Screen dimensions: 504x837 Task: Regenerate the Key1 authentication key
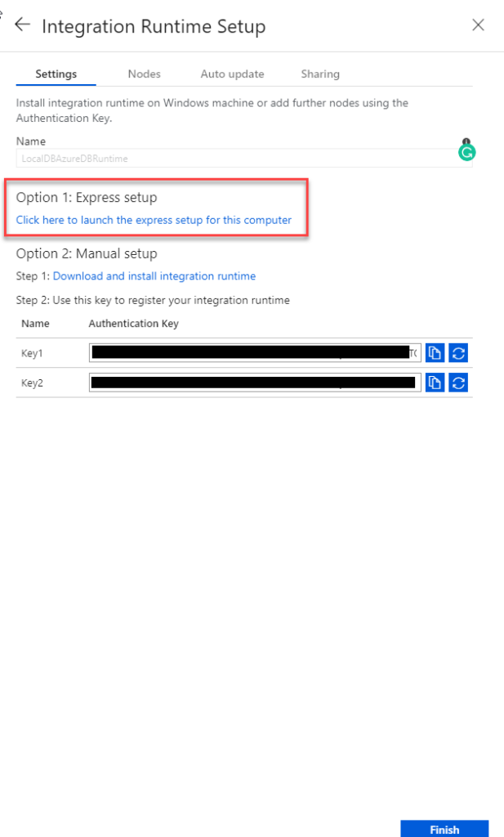(458, 353)
